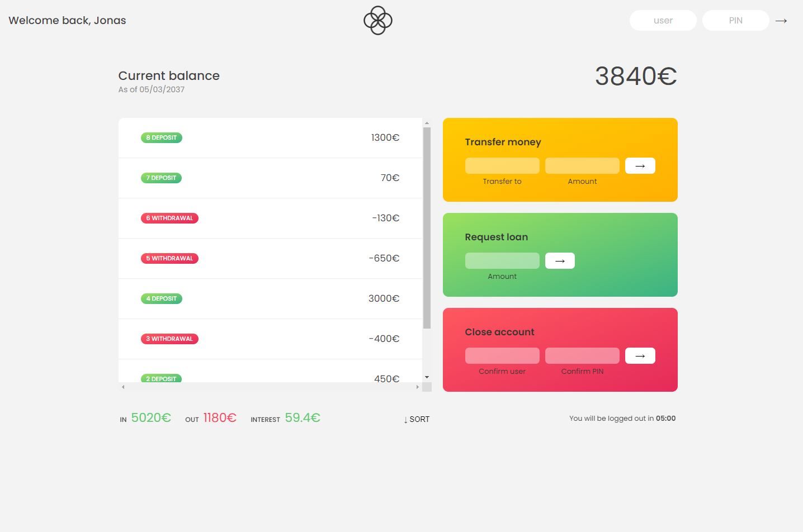803x532 pixels.
Task: Click the vertical scrollbar thumb of movements
Action: point(427,228)
